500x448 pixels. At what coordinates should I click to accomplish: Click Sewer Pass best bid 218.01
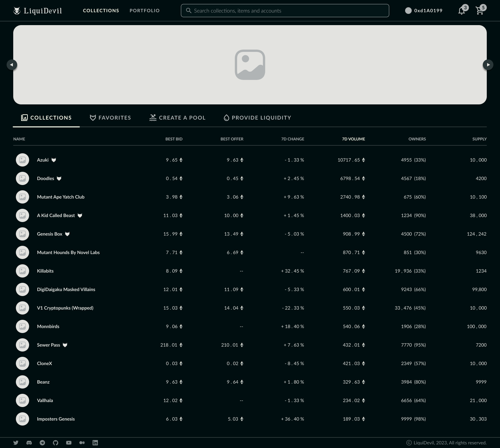(171, 345)
